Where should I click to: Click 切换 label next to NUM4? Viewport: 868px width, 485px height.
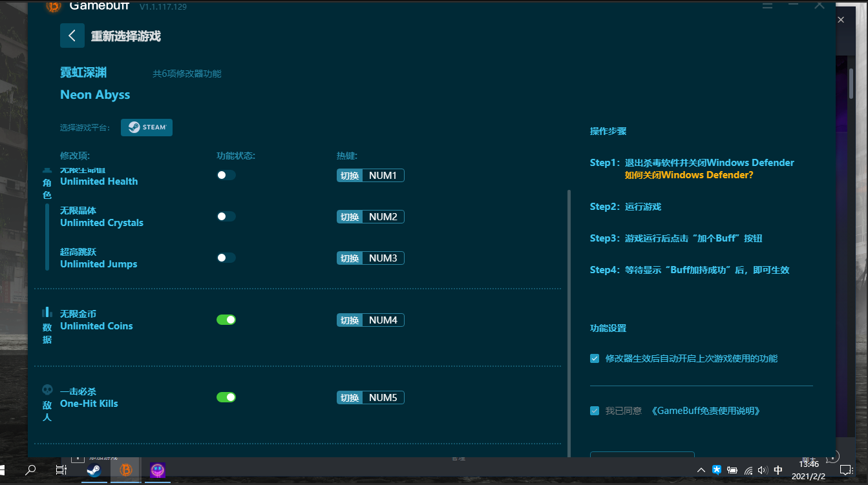pos(350,320)
